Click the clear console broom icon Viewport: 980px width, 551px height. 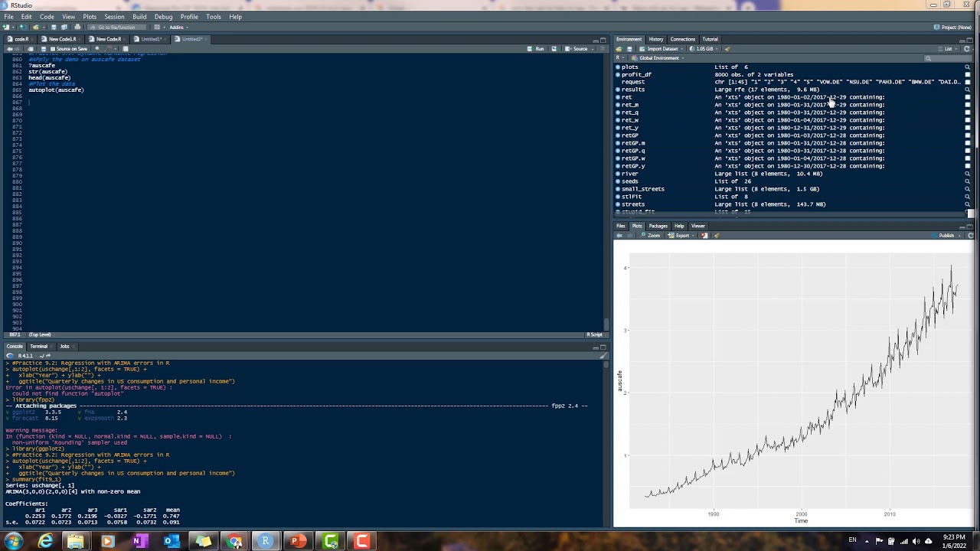[x=603, y=356]
